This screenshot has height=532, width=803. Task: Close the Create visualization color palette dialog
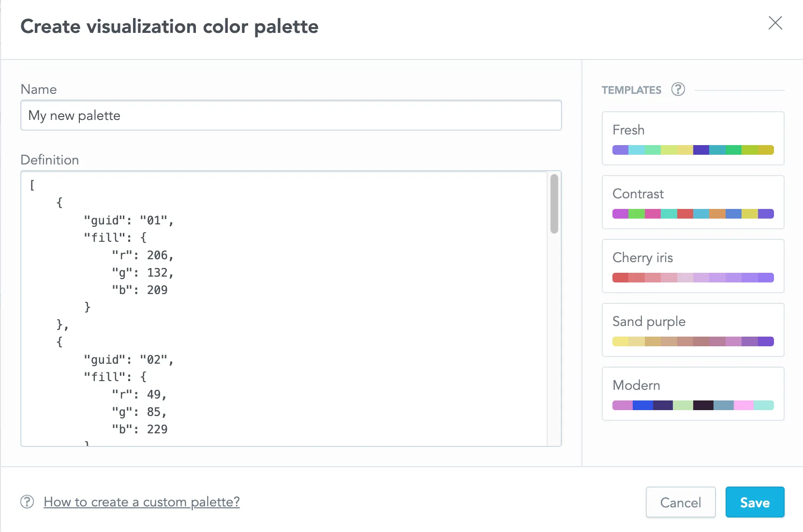(775, 23)
